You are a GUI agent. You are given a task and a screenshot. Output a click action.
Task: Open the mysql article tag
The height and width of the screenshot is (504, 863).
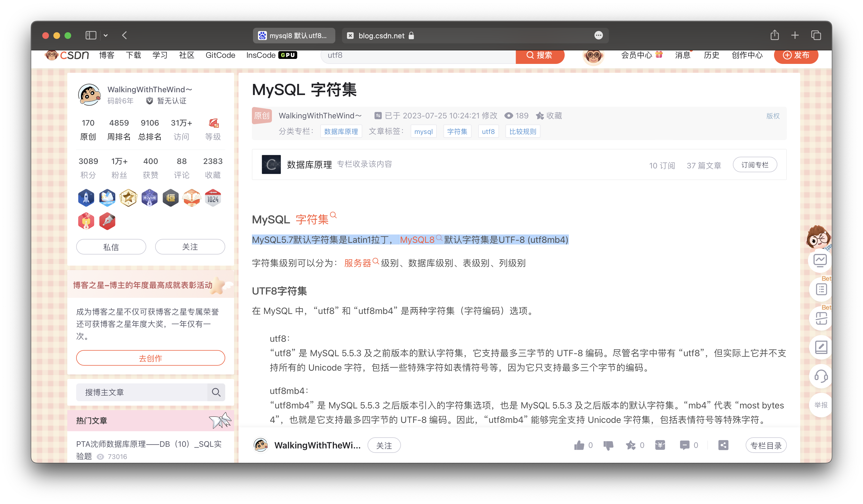click(x=424, y=131)
